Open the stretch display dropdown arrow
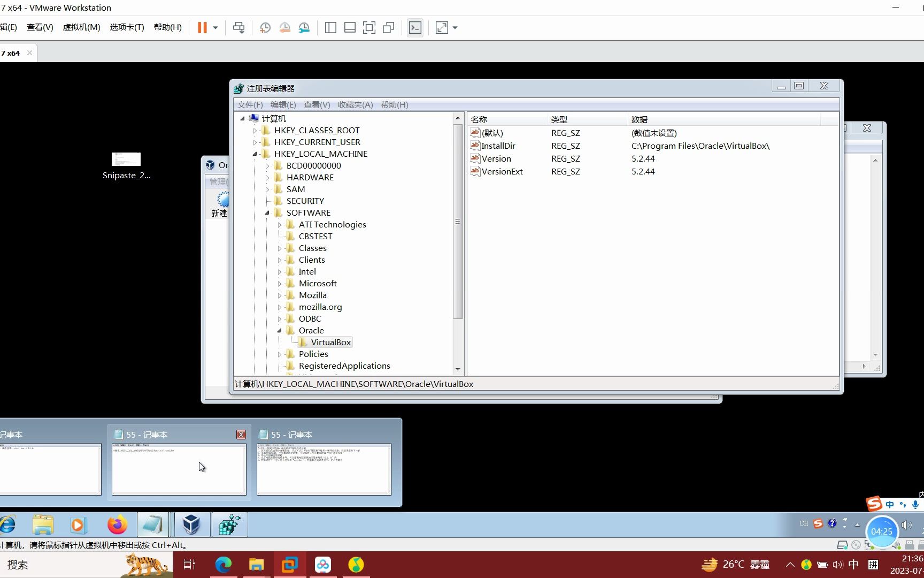Viewport: 924px width, 578px height. (455, 28)
